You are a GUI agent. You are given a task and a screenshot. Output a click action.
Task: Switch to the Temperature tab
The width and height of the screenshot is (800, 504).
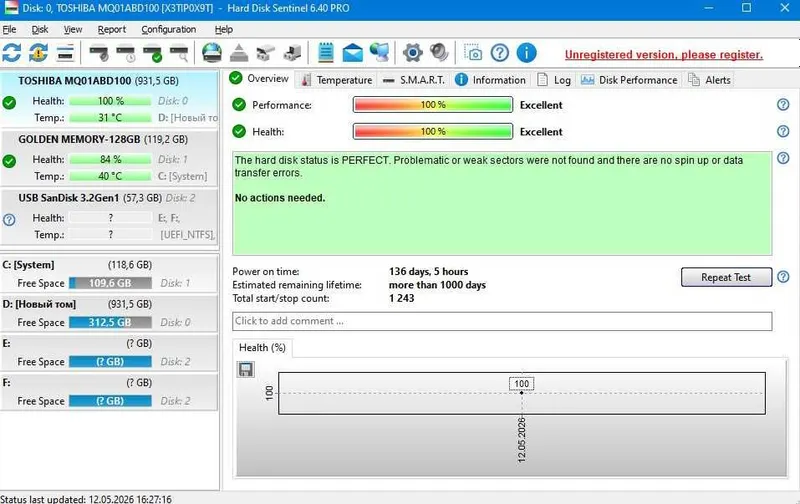pos(337,80)
